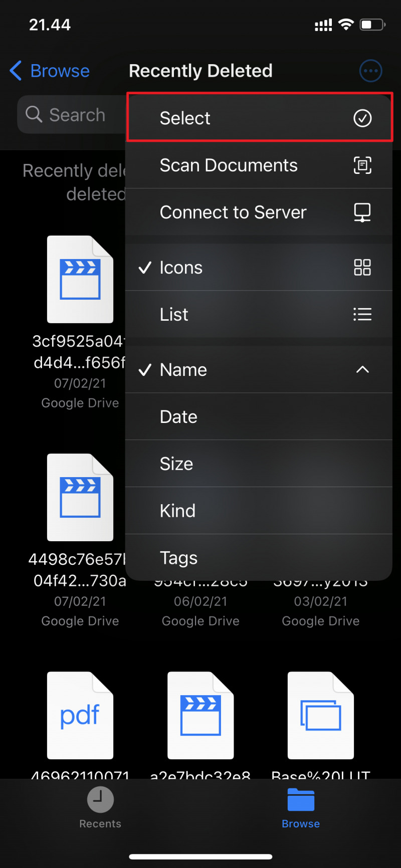Open the pdf file thumbnail

80,715
